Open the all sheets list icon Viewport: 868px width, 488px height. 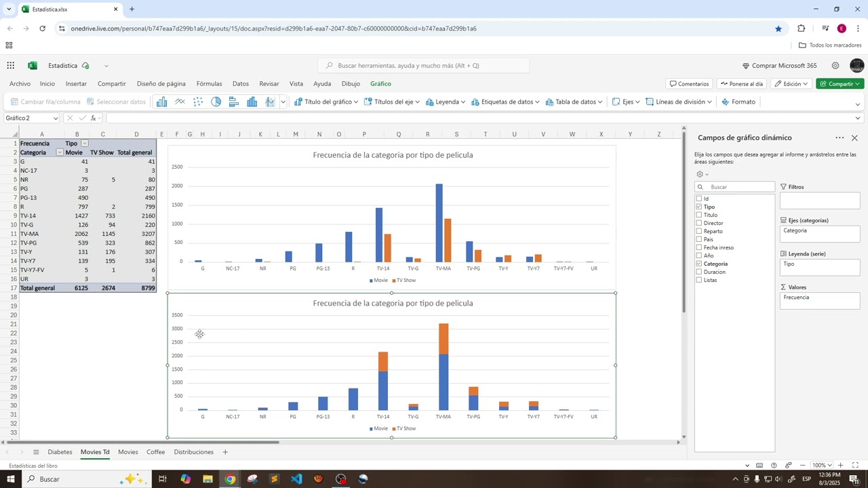tap(36, 452)
